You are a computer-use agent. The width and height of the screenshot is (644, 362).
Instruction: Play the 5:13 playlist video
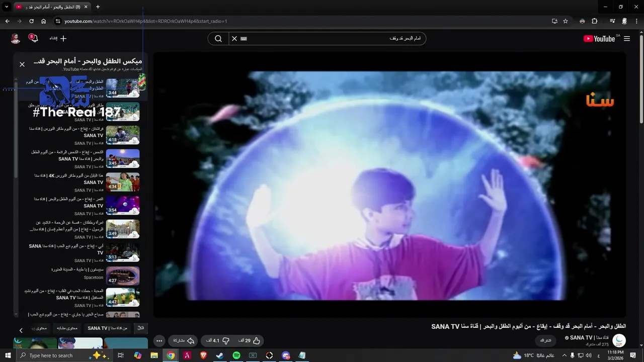123,252
